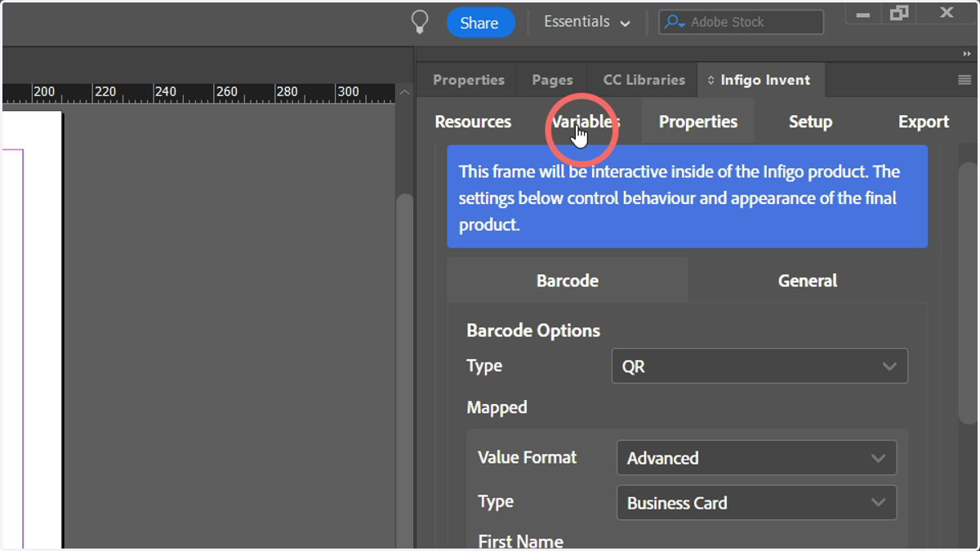Click the 260 mark on the horizontal ruler
Viewport: 980px width, 551px height.
click(226, 91)
